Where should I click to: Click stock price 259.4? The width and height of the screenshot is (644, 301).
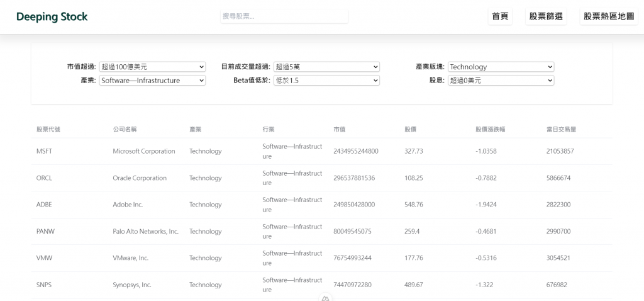pyautogui.click(x=412, y=232)
